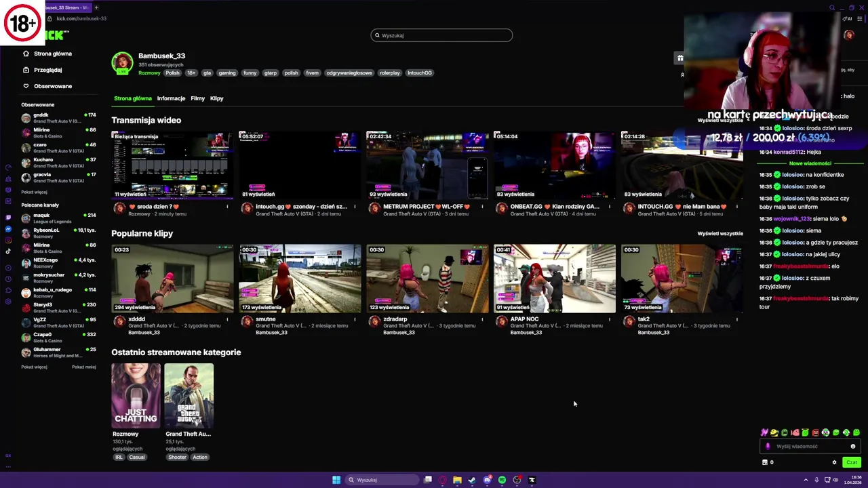This screenshot has width=868, height=488.
Task: Click the Wyszukaj search field at top
Action: coord(441,35)
